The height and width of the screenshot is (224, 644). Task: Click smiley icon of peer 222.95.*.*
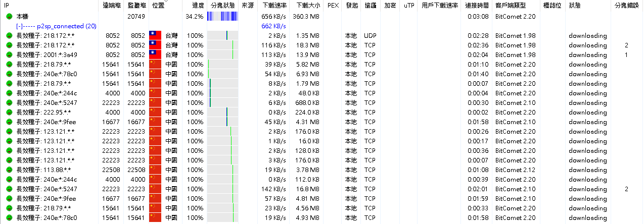pos(9,113)
